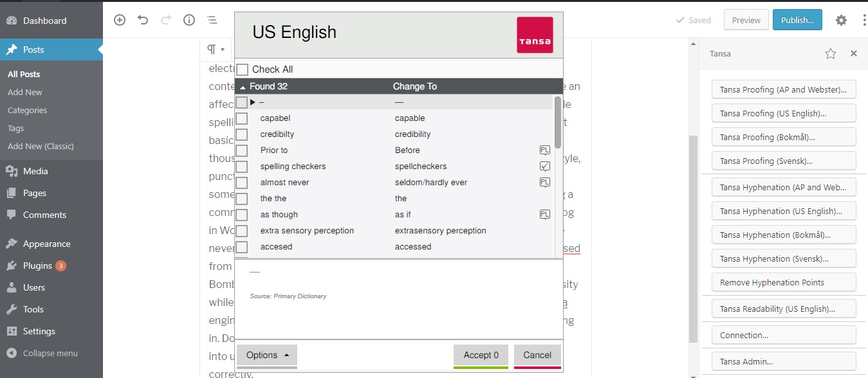
Task: Click the Settings sidebar icon
Action: (12, 331)
